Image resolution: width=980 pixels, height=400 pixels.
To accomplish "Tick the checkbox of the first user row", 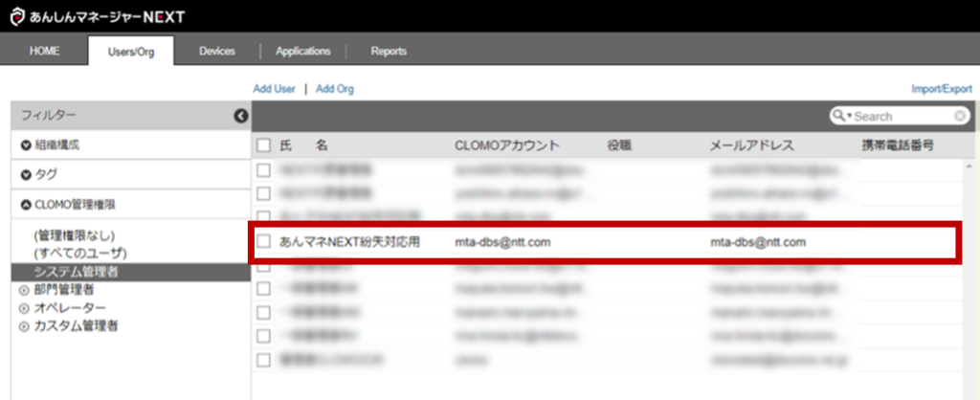I will click(264, 170).
